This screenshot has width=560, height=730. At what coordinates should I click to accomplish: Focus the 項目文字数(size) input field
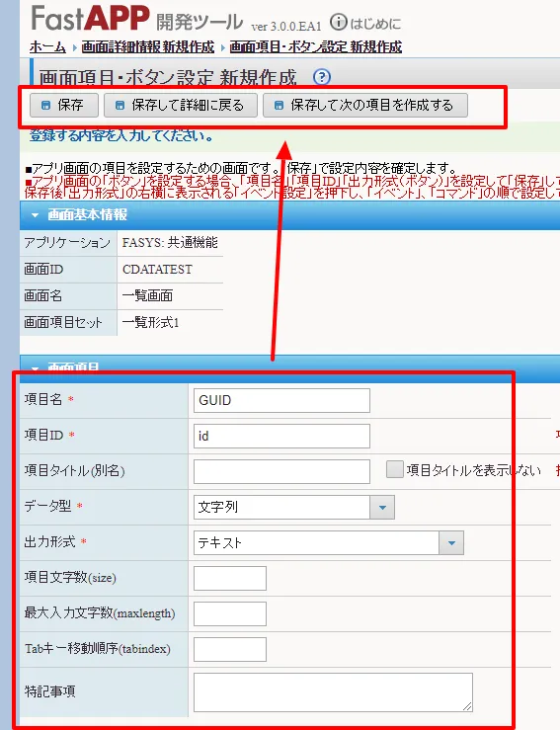[230, 578]
